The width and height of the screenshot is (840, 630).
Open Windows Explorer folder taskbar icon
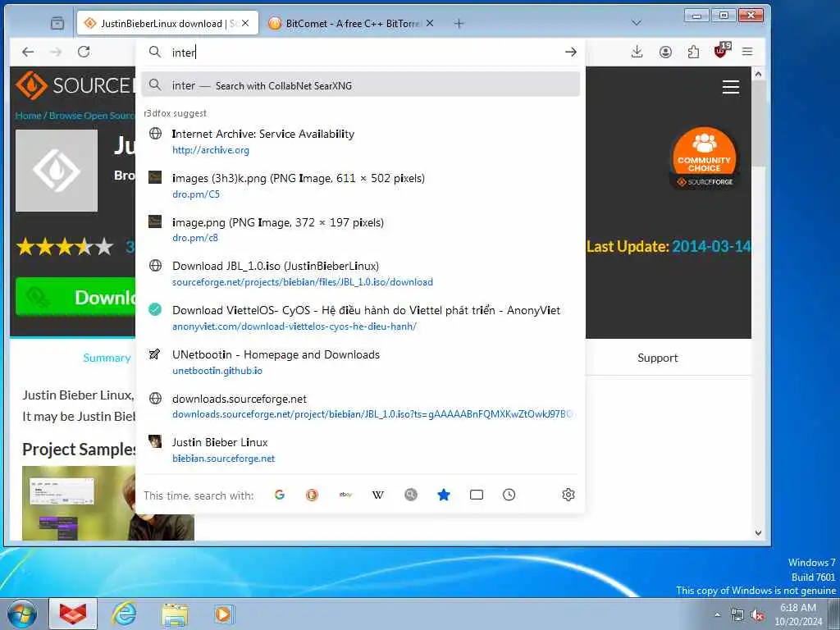coord(175,614)
